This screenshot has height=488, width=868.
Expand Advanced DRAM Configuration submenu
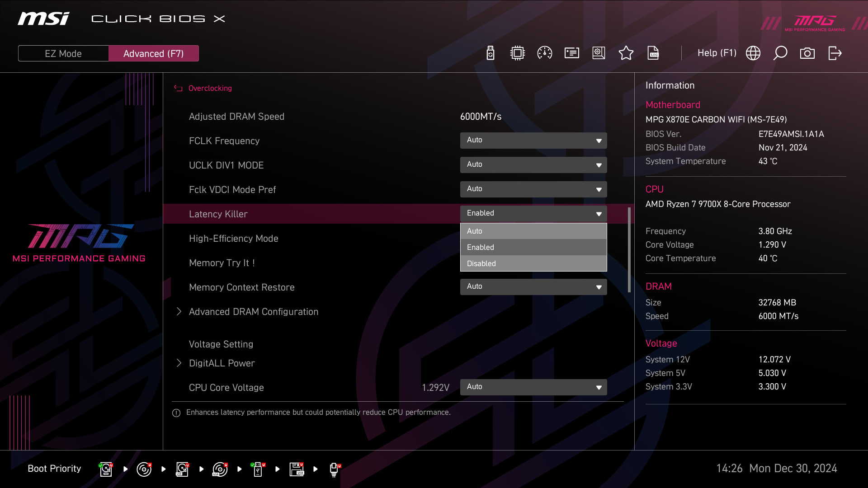(x=253, y=312)
